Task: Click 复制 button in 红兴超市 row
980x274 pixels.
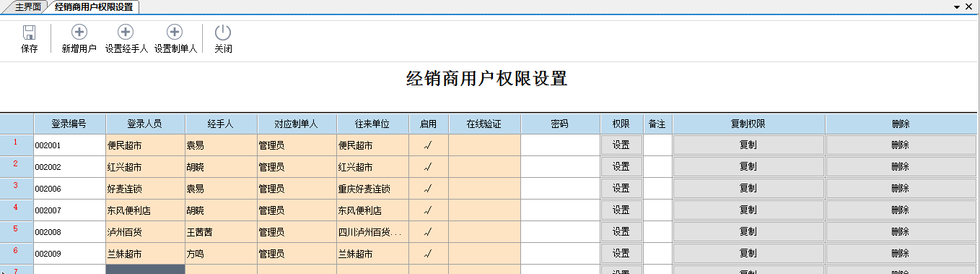Action: tap(748, 167)
